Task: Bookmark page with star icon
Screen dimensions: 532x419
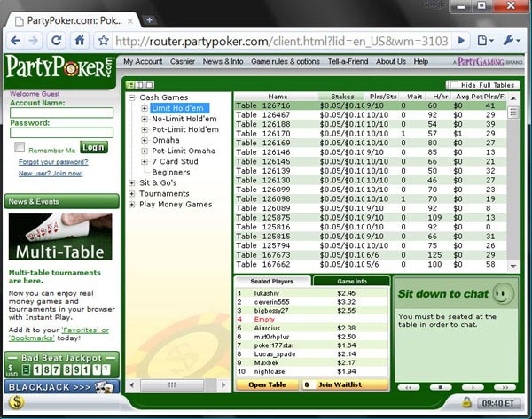Action: coord(103,41)
